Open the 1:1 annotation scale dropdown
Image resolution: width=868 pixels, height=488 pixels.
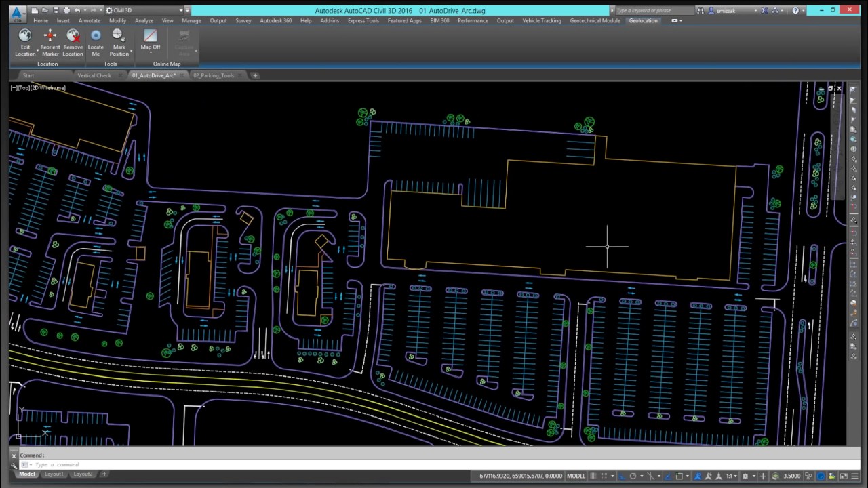click(x=731, y=476)
